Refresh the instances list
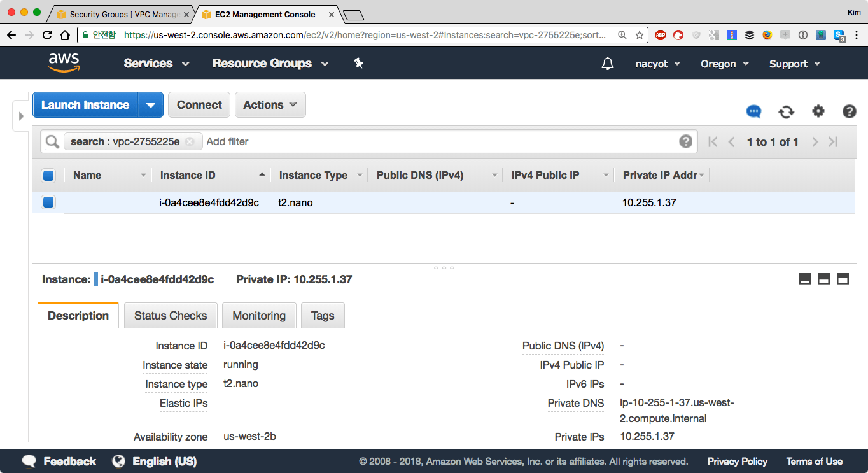 pyautogui.click(x=786, y=111)
